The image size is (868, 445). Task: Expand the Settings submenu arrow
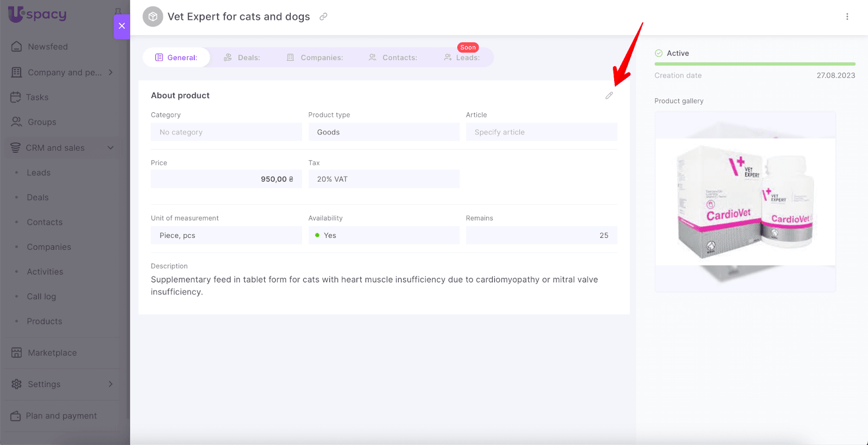111,384
